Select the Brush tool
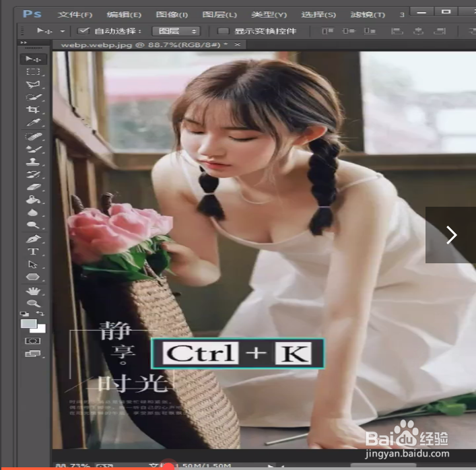Viewport: 476px width, 470px height. coord(34,149)
